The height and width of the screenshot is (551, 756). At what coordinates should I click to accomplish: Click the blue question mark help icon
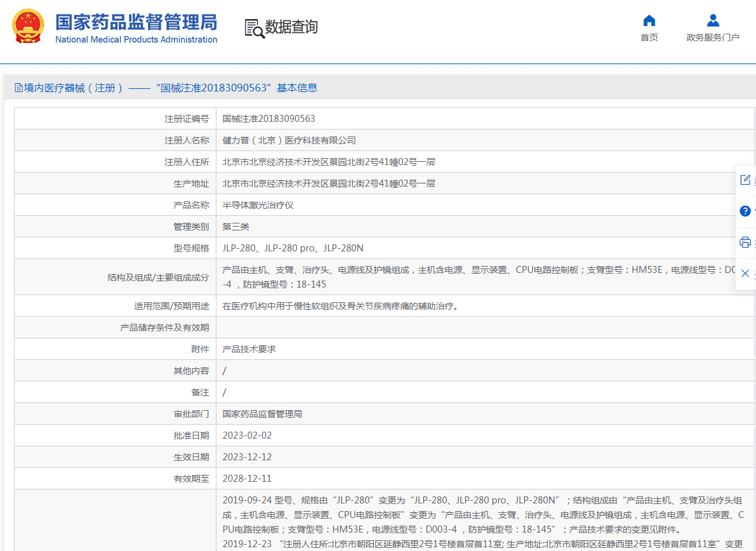click(x=745, y=211)
